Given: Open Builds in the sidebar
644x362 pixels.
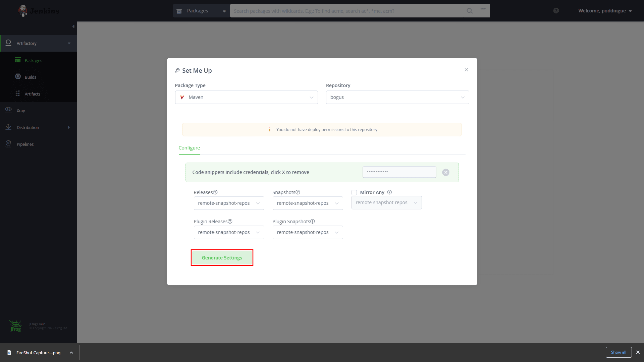Looking at the screenshot, I should pos(31,77).
